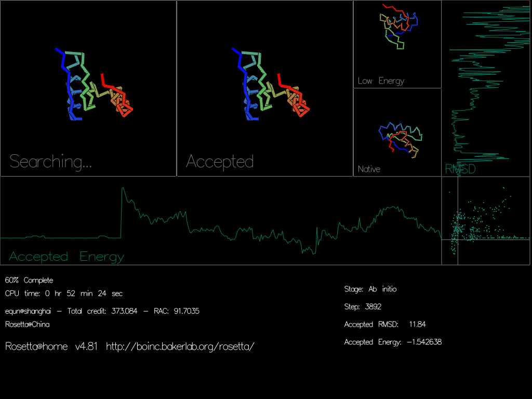Viewport: 532px width, 399px height.
Task: Click the Total credit value 373.084
Action: click(124, 311)
